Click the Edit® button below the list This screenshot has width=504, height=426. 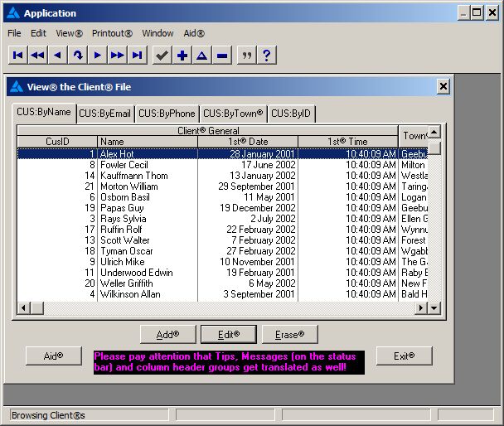pyautogui.click(x=229, y=335)
